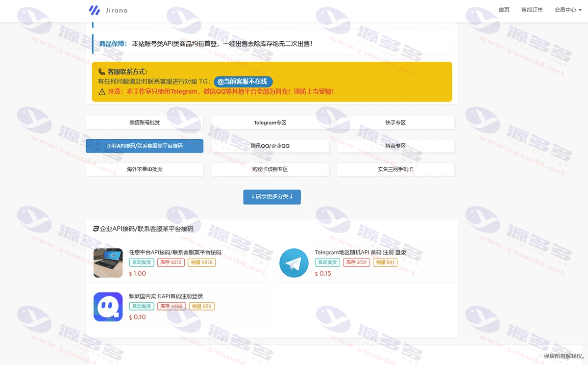Click the phone icon beside 客服联系方式

102,72
